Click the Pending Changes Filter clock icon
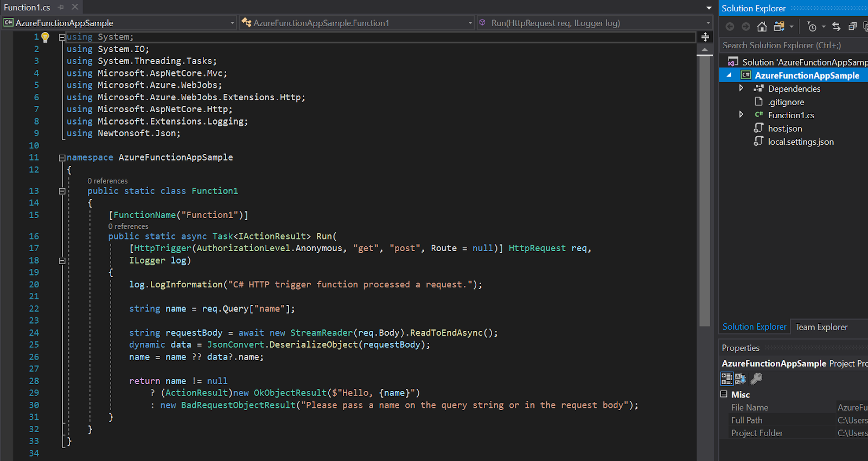 [x=812, y=27]
